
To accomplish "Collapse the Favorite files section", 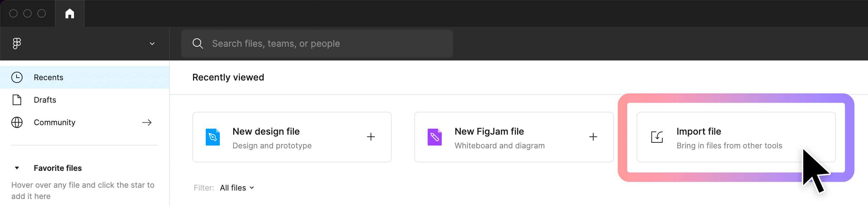I will [x=17, y=168].
